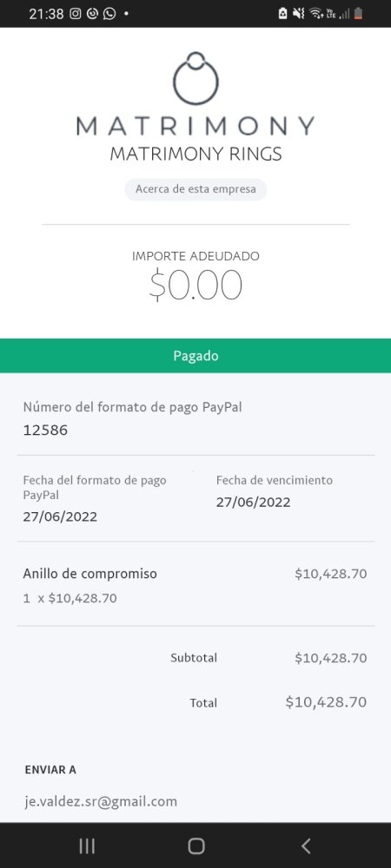Tap the green Pagado status banner
Image resolution: width=391 pixels, height=868 pixels.
[195, 355]
